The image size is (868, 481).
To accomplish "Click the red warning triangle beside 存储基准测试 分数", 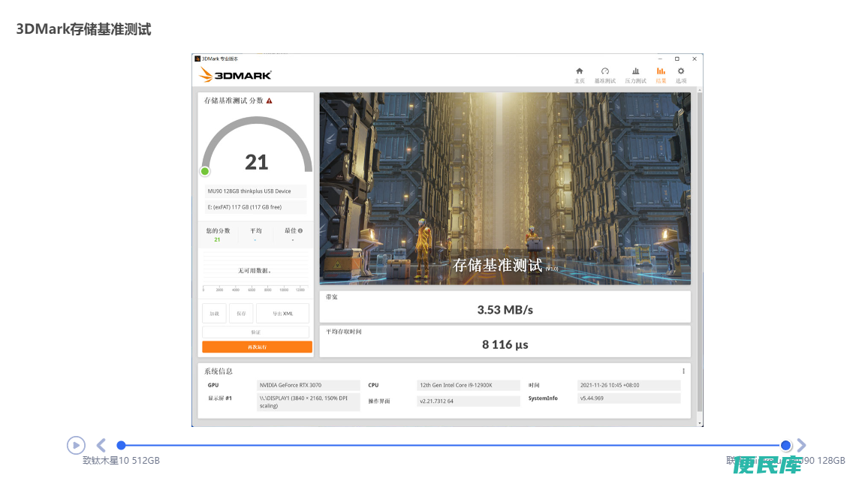I will 269,101.
